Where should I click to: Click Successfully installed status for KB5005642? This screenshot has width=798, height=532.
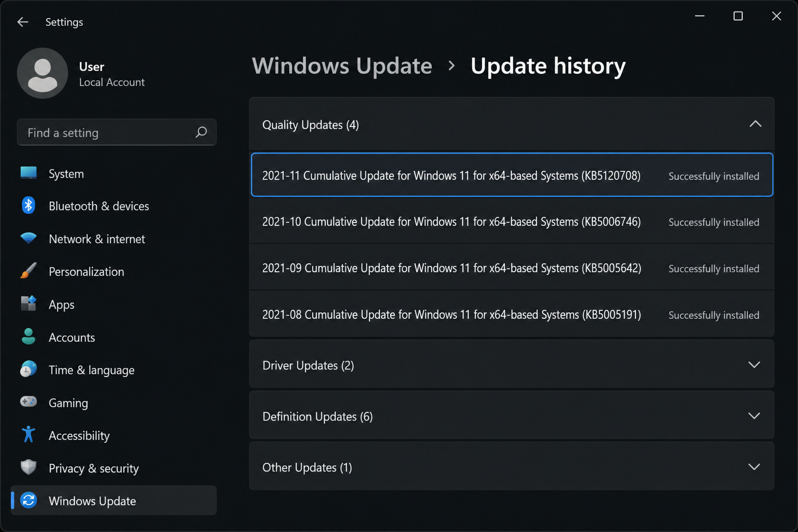pyautogui.click(x=714, y=269)
